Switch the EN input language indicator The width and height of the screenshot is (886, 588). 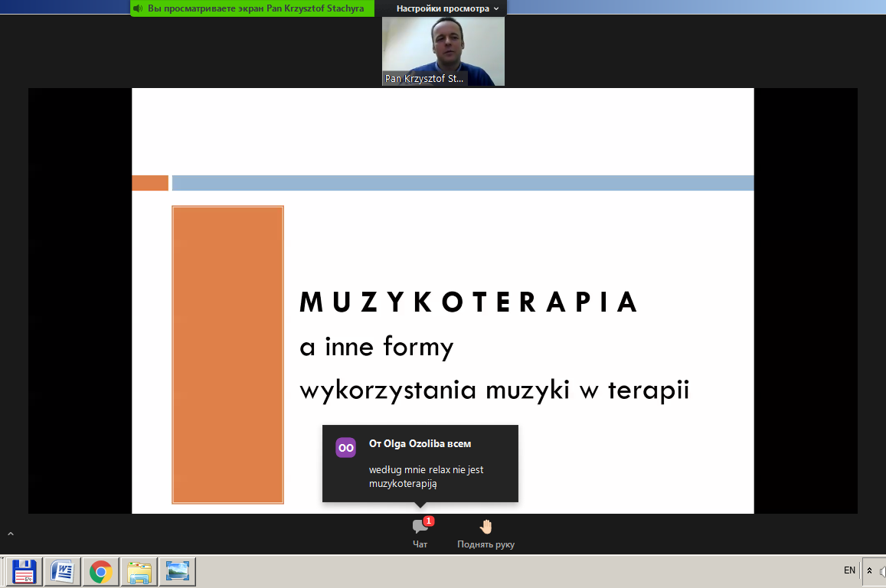coord(849,570)
